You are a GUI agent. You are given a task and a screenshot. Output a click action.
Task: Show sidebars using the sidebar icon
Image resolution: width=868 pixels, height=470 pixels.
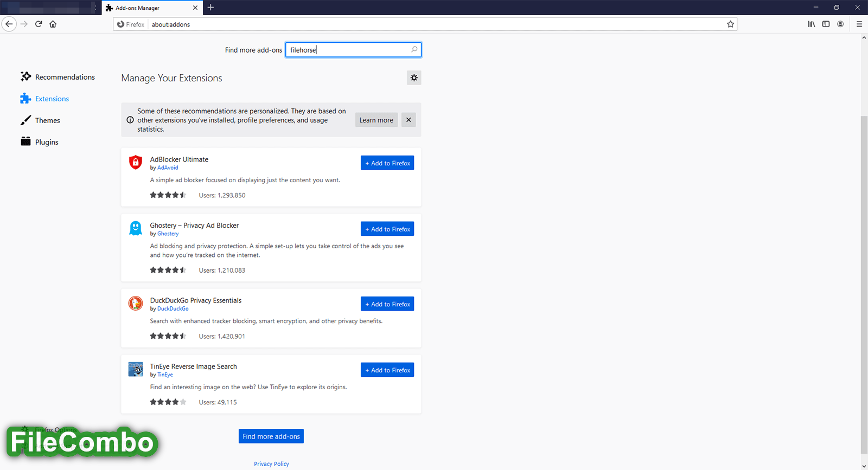pos(826,24)
